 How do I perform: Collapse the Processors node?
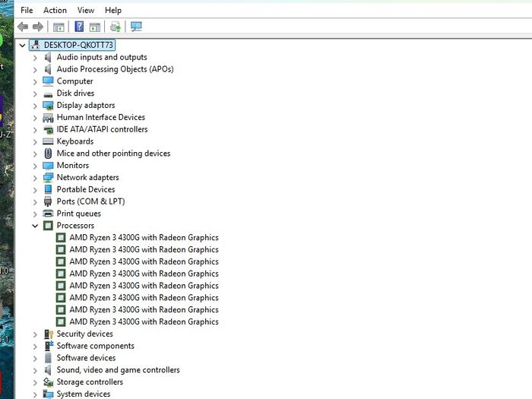click(35, 226)
